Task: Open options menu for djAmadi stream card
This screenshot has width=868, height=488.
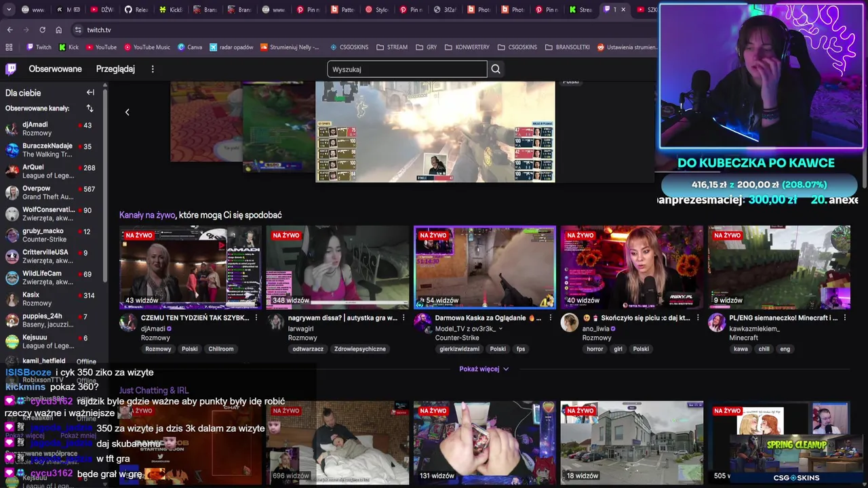Action: pyautogui.click(x=256, y=318)
